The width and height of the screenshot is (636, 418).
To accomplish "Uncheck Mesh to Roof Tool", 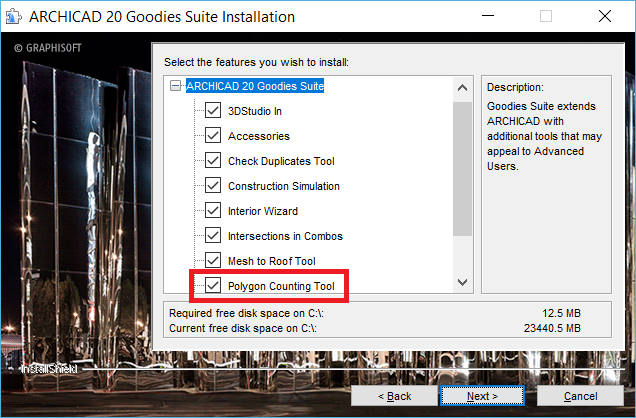I will point(212,260).
